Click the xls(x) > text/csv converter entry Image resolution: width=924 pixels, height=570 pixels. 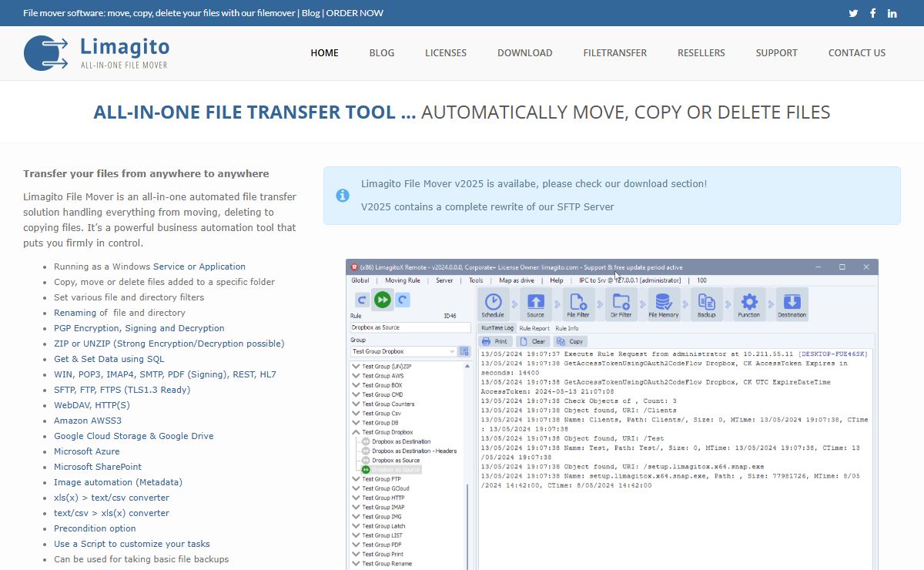click(112, 498)
